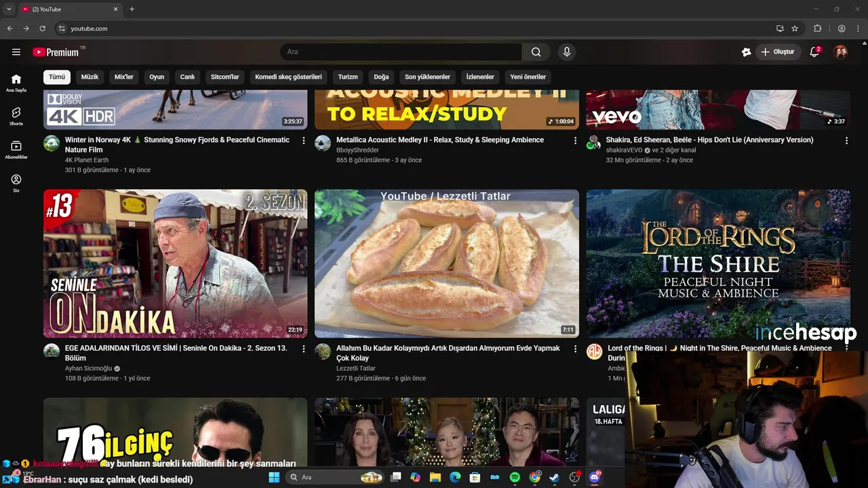The height and width of the screenshot is (488, 868).
Task: Open a new browser tab
Action: pos(132,9)
